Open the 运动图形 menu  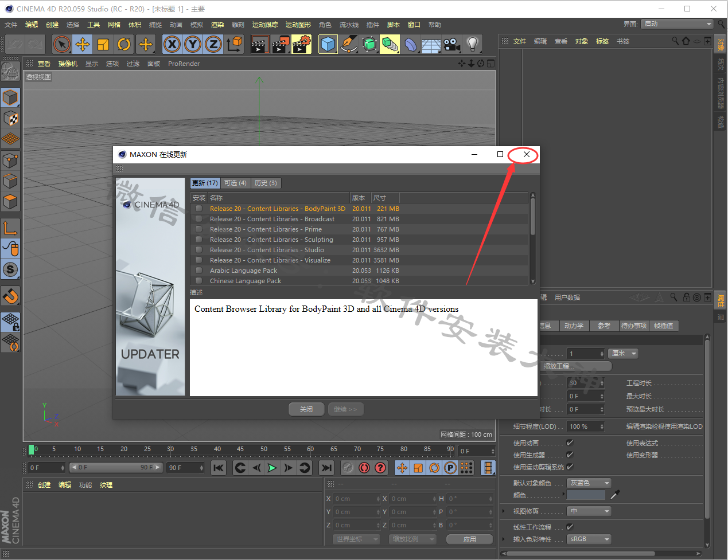click(x=298, y=25)
